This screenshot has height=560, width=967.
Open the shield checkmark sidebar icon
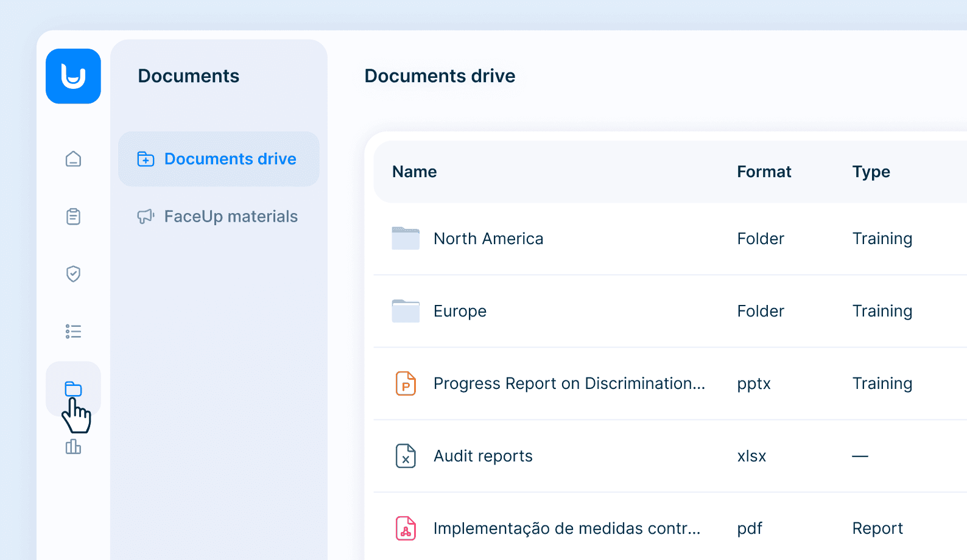(x=73, y=274)
